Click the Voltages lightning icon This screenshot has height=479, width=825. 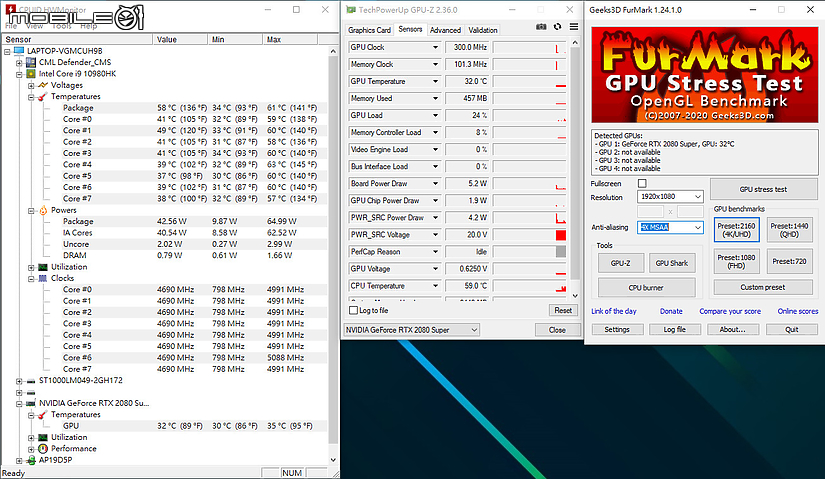pyautogui.click(x=43, y=85)
